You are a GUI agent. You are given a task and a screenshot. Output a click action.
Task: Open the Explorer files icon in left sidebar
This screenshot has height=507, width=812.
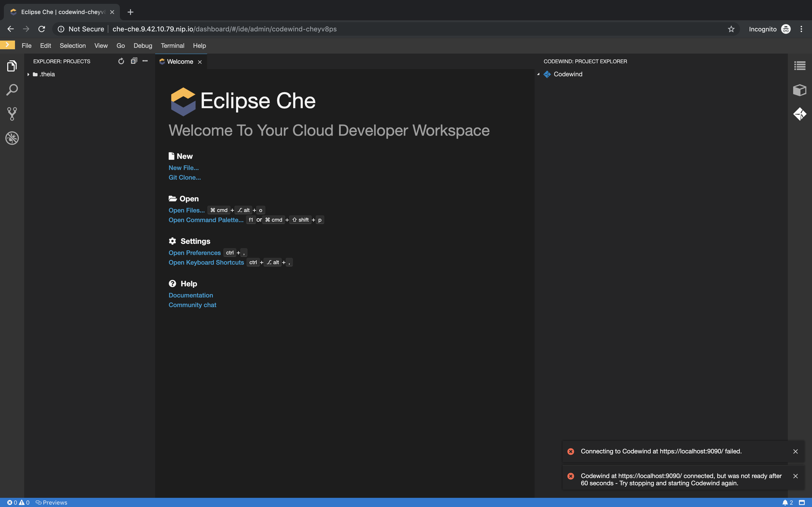click(12, 66)
